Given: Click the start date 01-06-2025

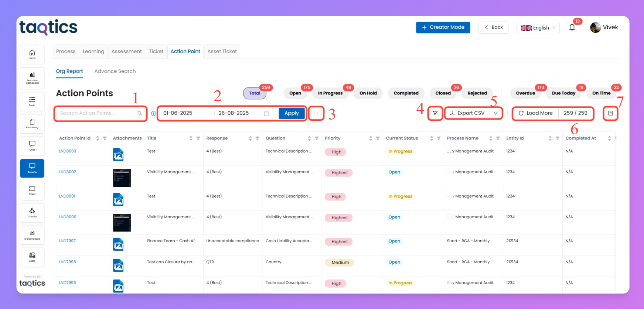Looking at the screenshot, I should [178, 113].
